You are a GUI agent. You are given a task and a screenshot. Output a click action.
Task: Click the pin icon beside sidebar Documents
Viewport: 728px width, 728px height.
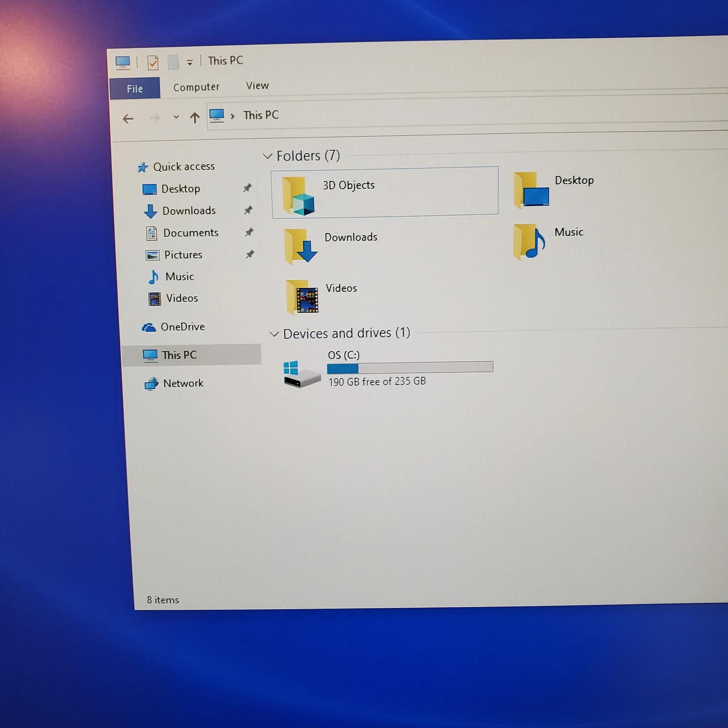pyautogui.click(x=249, y=232)
